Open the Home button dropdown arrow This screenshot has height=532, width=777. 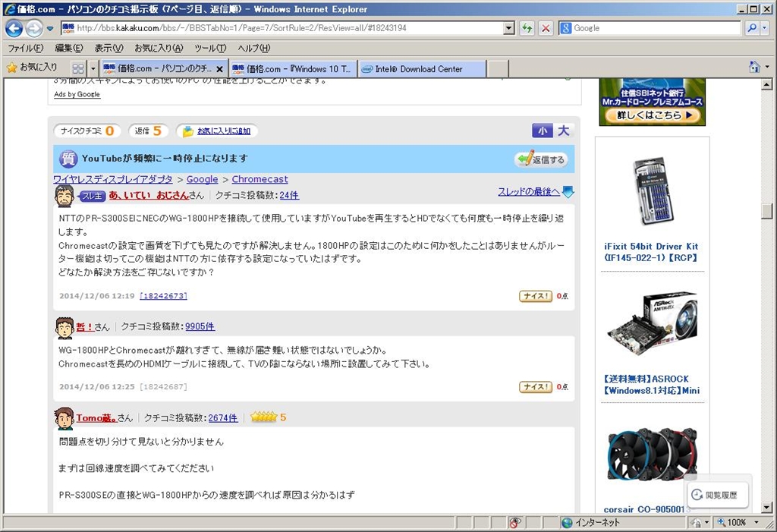click(x=767, y=67)
